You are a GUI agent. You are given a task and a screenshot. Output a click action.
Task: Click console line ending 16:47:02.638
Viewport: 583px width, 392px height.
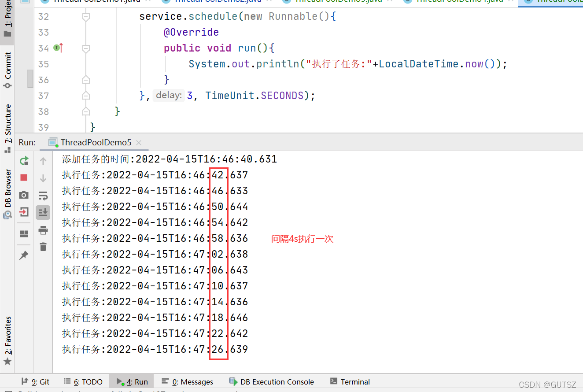(155, 254)
